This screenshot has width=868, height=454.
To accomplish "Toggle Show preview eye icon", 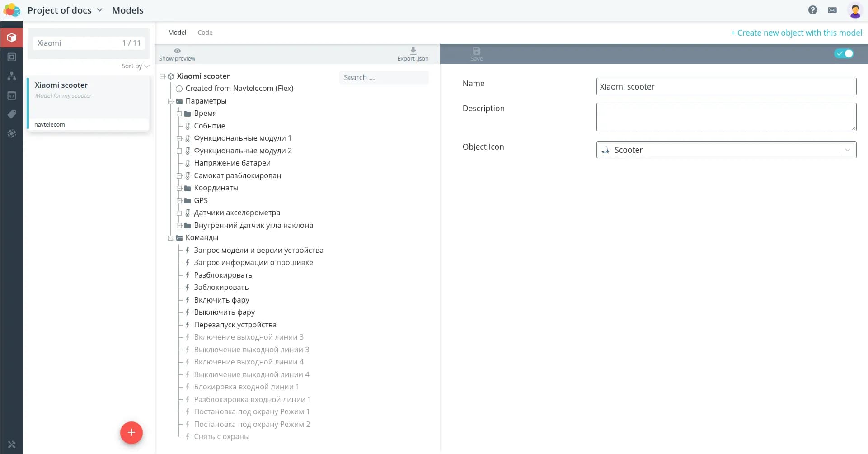I will (177, 51).
